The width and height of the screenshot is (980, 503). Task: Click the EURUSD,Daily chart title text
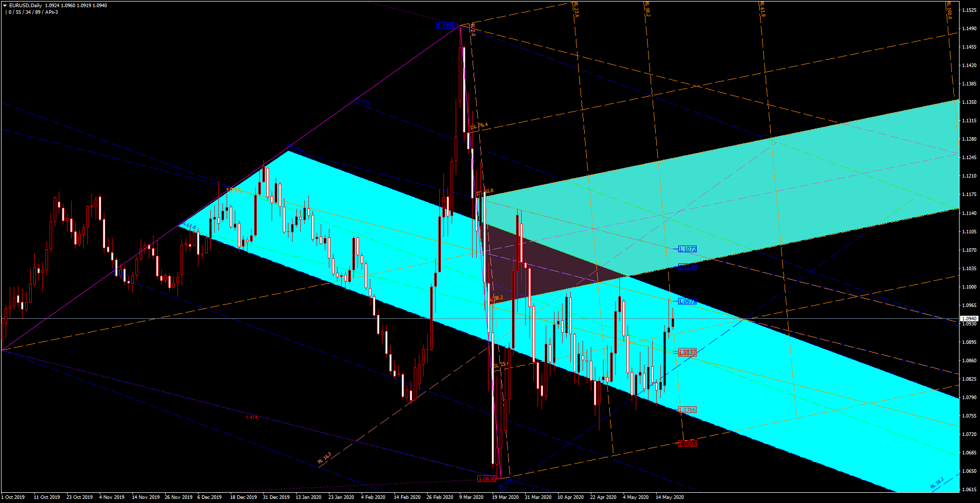coord(26,6)
